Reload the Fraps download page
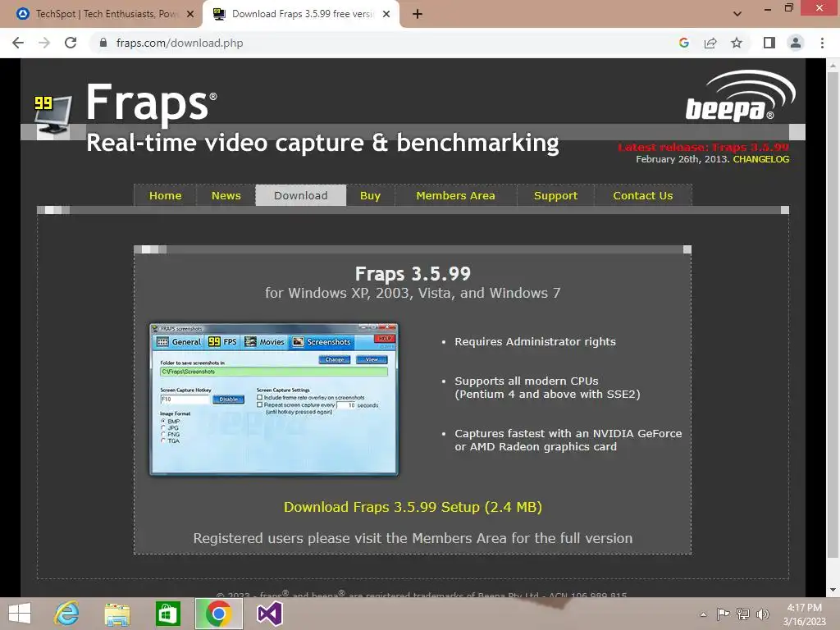 click(71, 43)
